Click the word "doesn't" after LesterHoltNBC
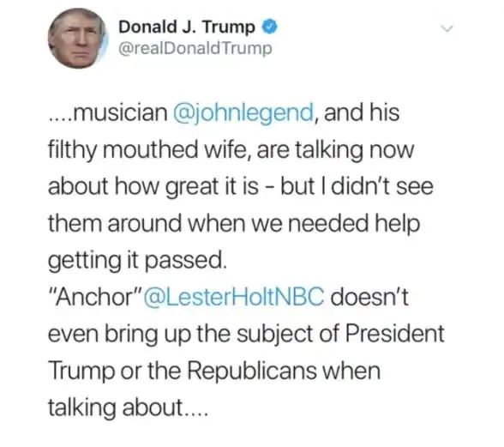Screen dimensions: 504x447 coord(369,297)
